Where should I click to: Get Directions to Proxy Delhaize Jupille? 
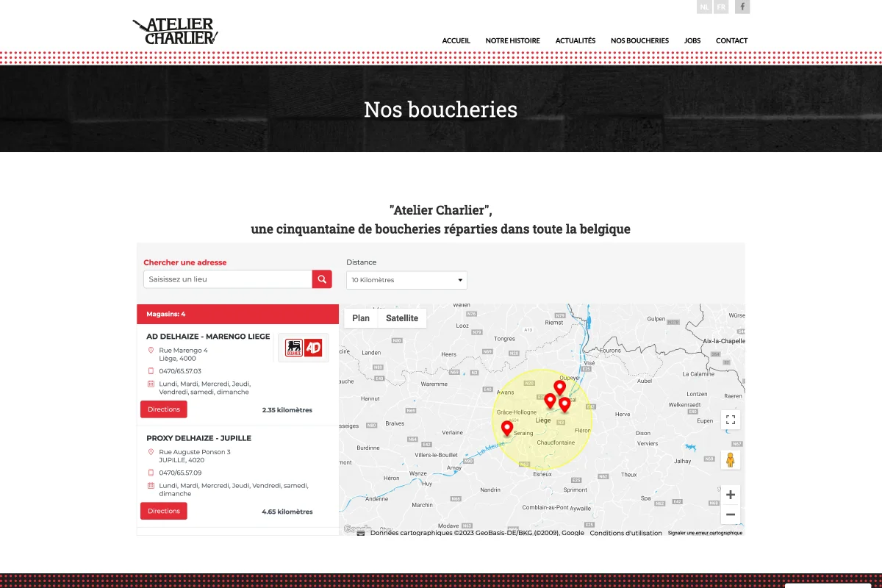[x=164, y=511]
